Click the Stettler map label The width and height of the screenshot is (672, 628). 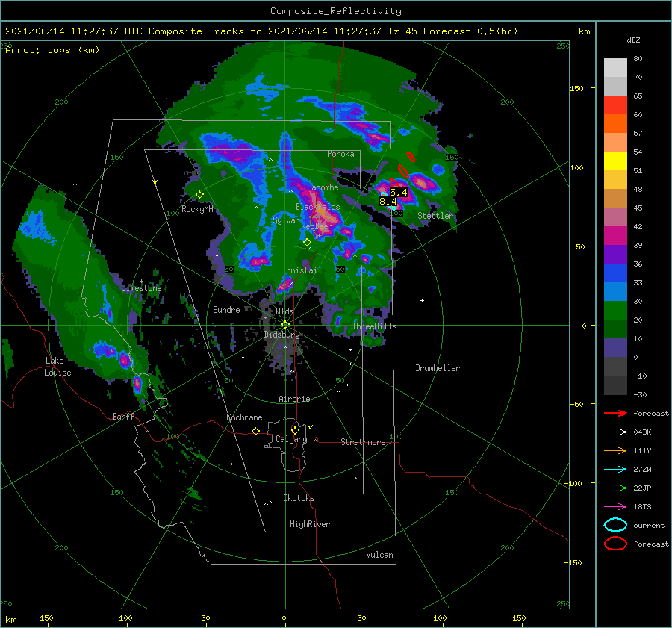click(435, 216)
